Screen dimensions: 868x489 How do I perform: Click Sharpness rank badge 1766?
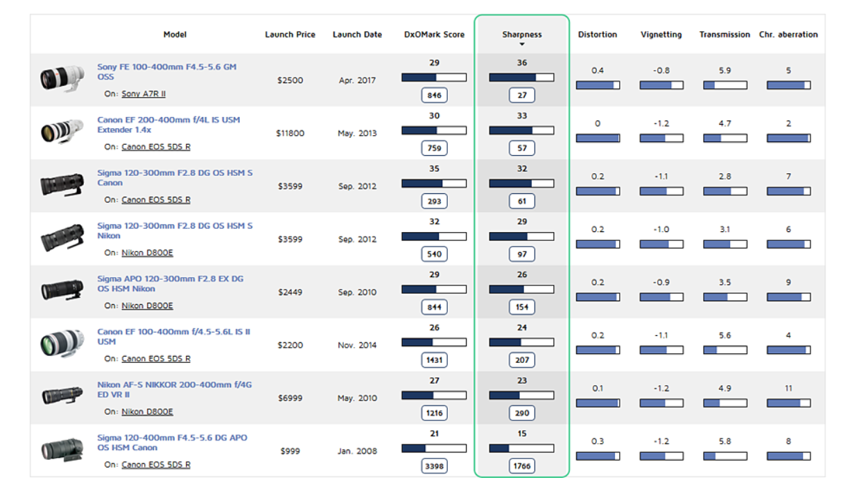pyautogui.click(x=522, y=466)
